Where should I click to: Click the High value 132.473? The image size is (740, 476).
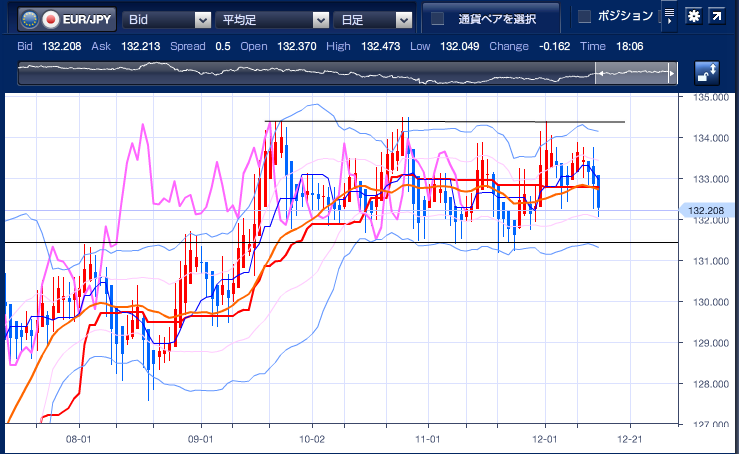[380, 46]
